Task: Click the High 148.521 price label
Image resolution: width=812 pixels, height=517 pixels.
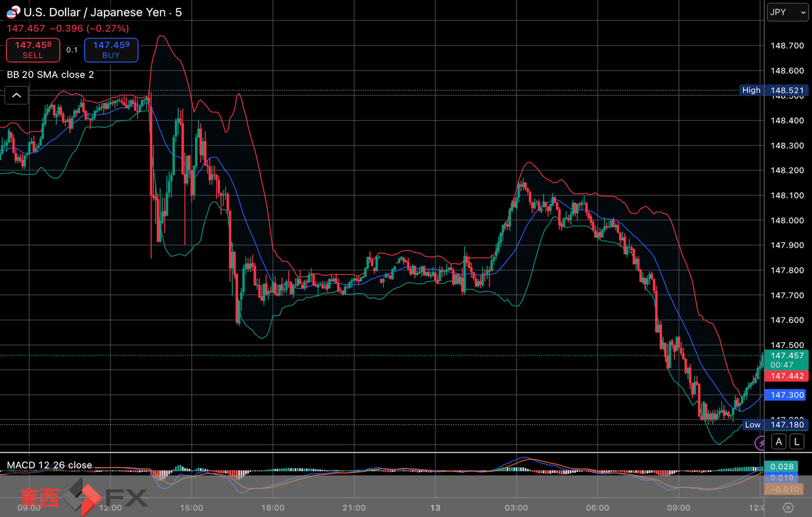Action: [x=773, y=90]
